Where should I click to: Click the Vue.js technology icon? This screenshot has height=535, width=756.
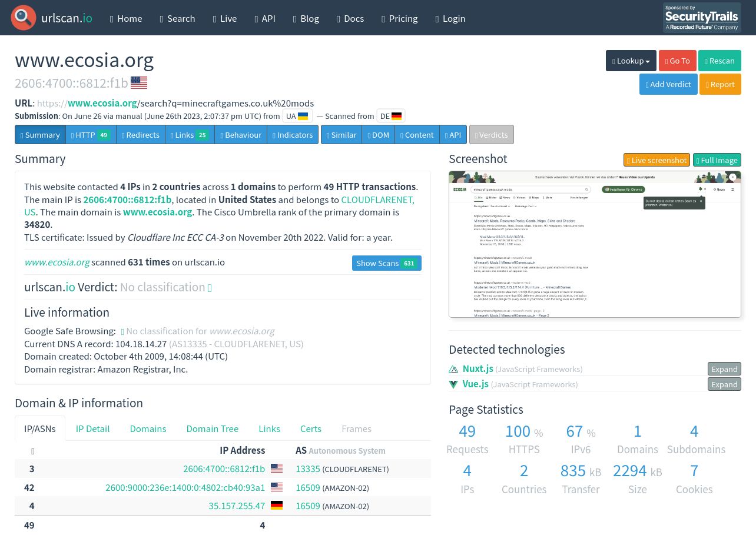pyautogui.click(x=453, y=384)
